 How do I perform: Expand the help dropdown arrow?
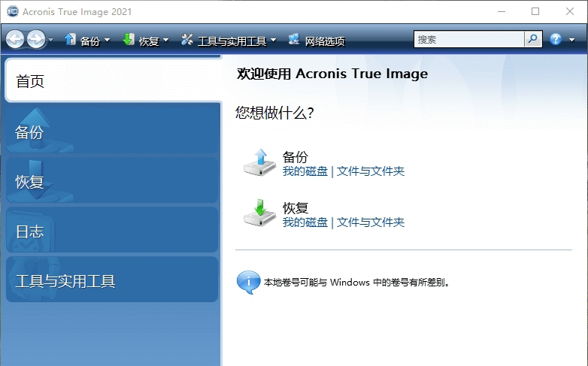click(572, 40)
